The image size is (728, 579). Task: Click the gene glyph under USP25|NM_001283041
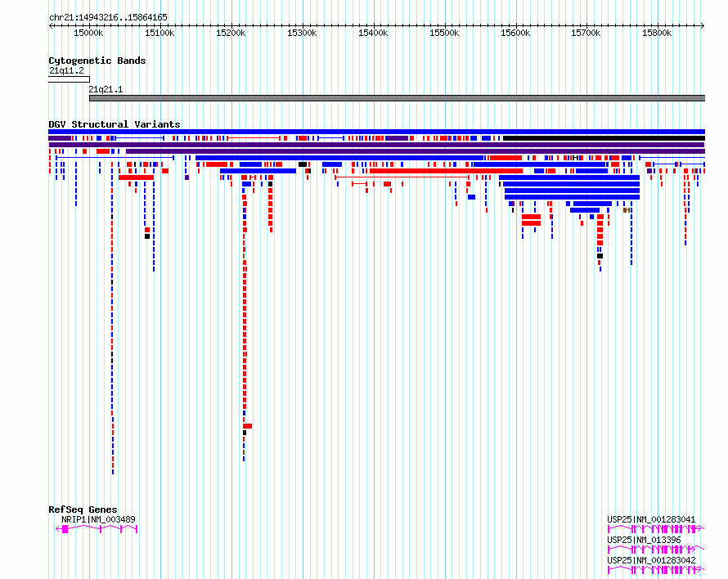(x=655, y=529)
